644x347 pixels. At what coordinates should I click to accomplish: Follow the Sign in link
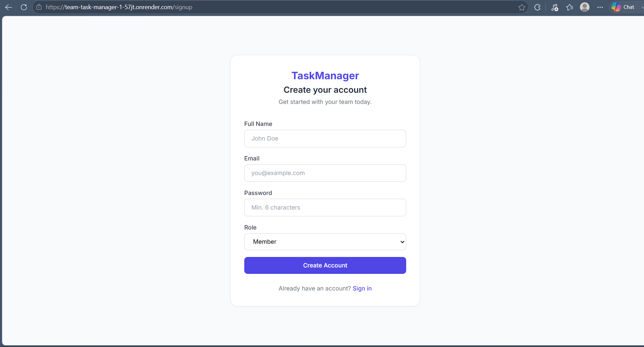pyautogui.click(x=362, y=288)
